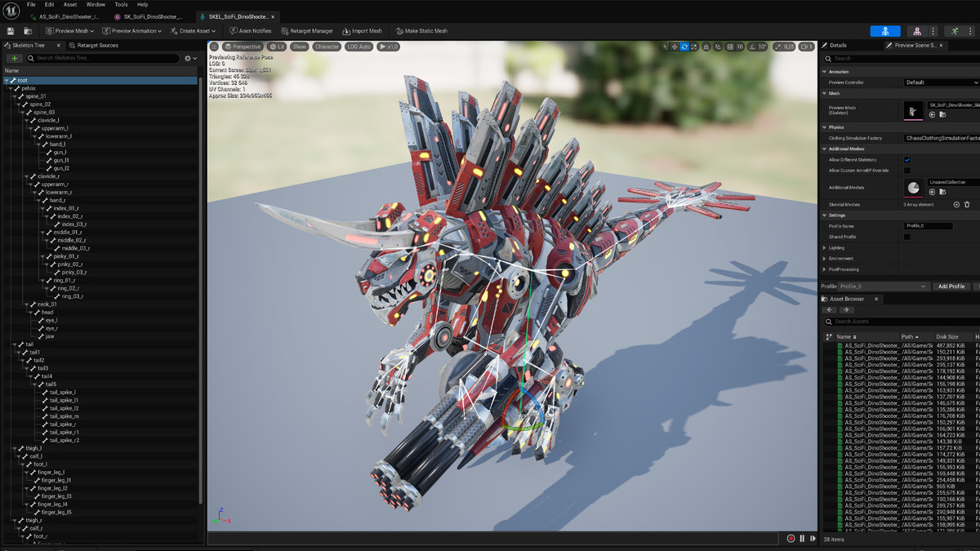Click the Search Skeleton Tree field
The image size is (980, 551).
103,59
